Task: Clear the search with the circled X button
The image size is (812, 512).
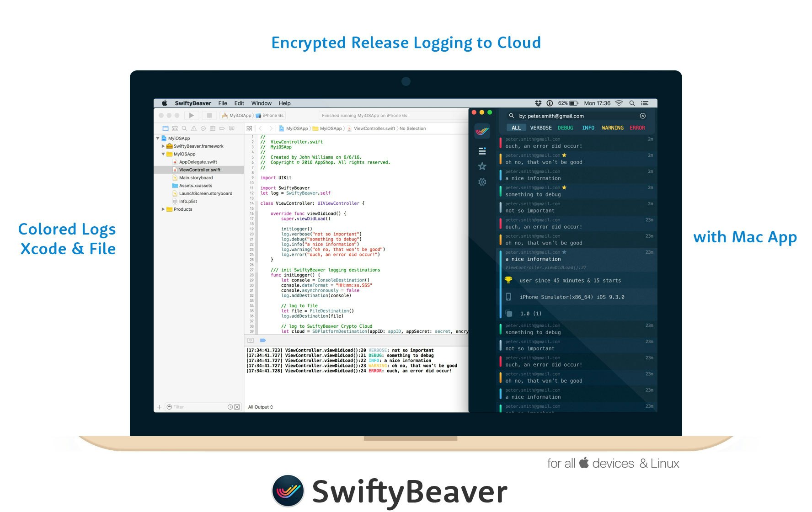Action: tap(642, 116)
